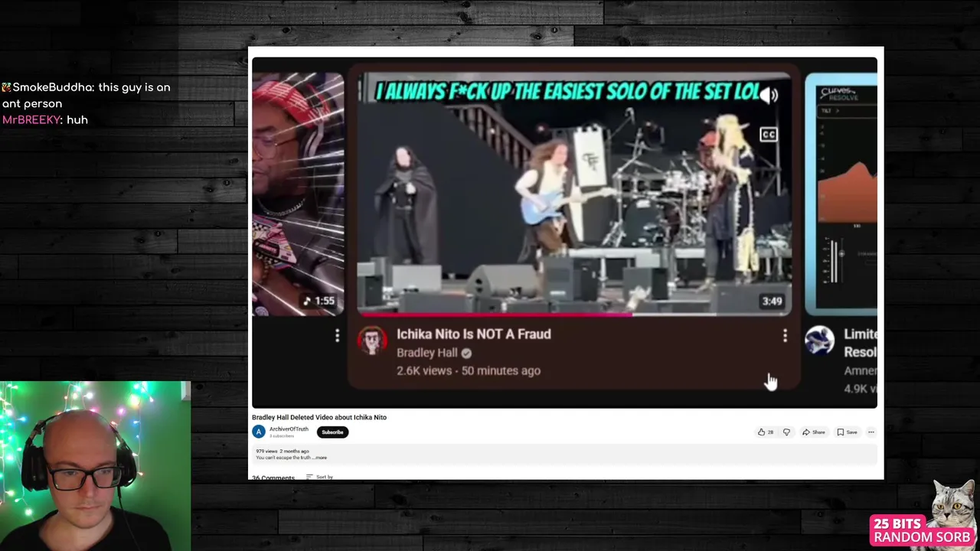Open channel avatar of the right video card

(819, 341)
